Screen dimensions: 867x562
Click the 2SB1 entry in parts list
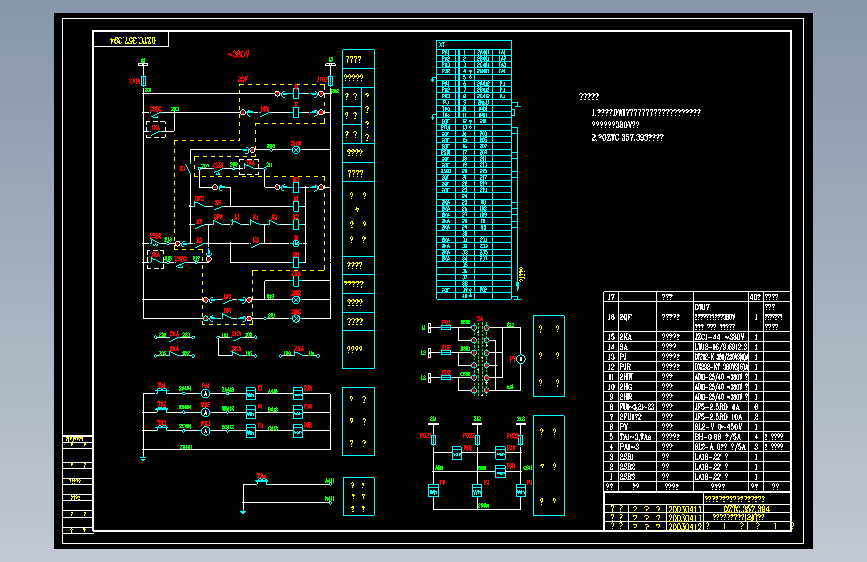pos(626,456)
